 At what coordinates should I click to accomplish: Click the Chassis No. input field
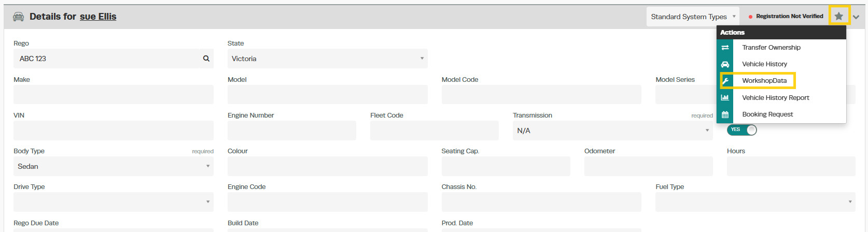tap(541, 202)
